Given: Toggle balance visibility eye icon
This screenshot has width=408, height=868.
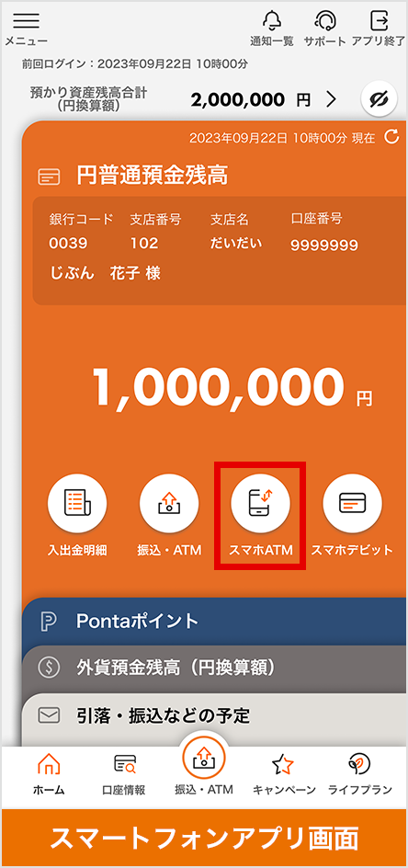Looking at the screenshot, I should pos(380,99).
